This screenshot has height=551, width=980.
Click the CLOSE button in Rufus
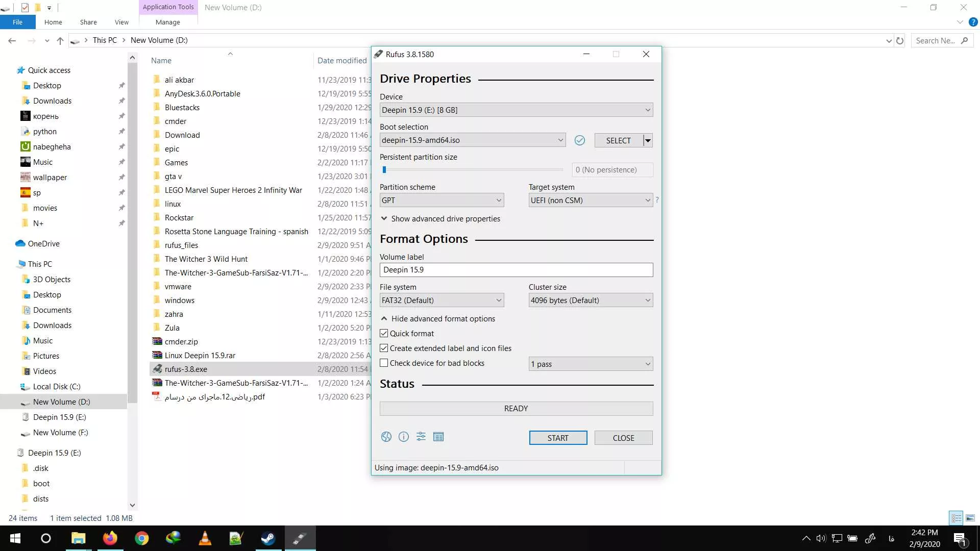[x=623, y=438]
